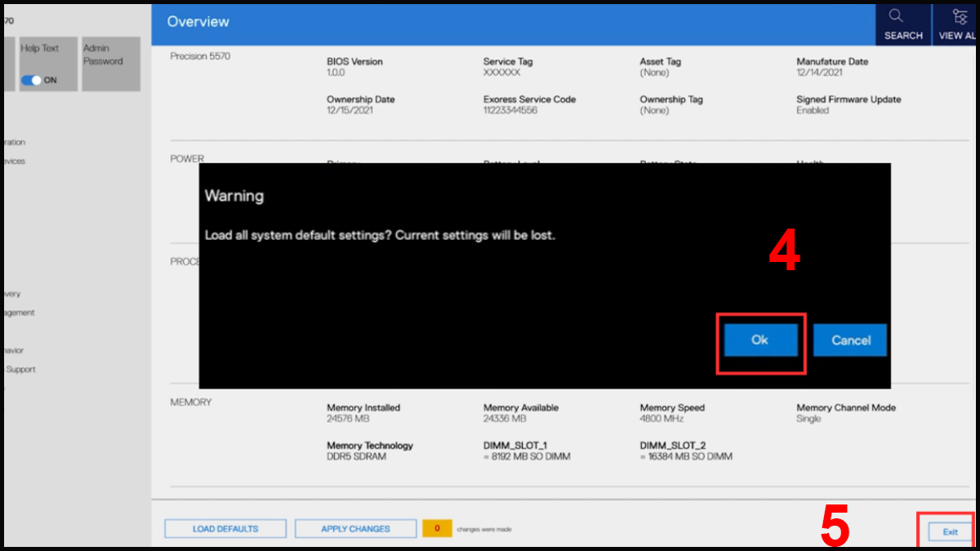
Task: Dismiss the warning with Cancel
Action: (x=850, y=340)
